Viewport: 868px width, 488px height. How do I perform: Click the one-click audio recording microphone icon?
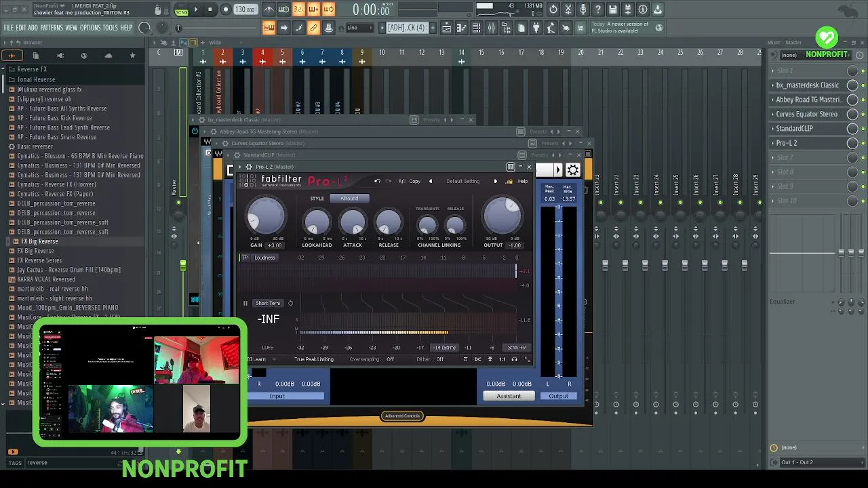pos(583,9)
